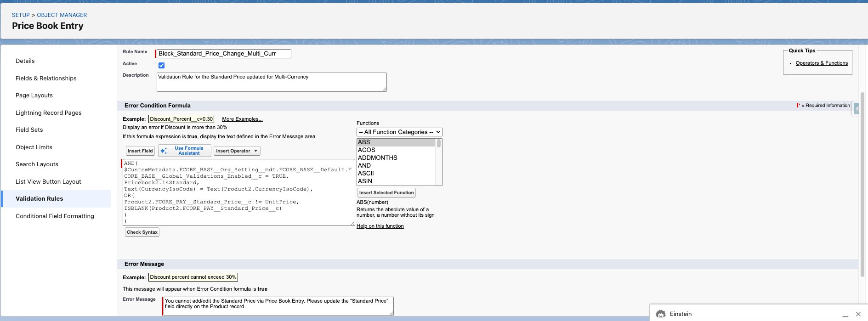Click Use Formula Assistant button
The width and height of the screenshot is (868, 321).
[x=185, y=151]
